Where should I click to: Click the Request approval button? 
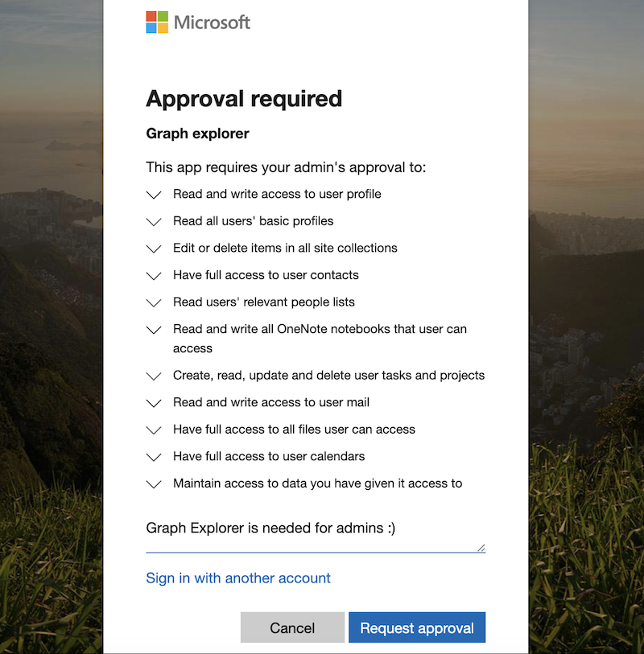[x=417, y=628]
